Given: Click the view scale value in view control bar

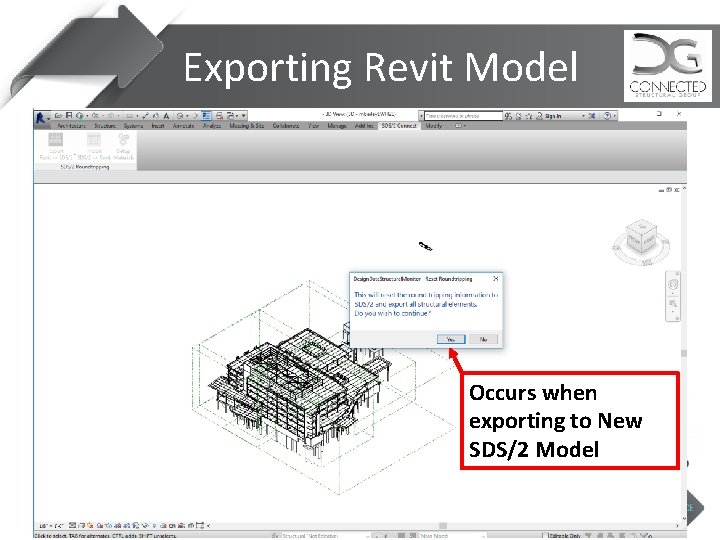Looking at the screenshot, I should (51, 526).
